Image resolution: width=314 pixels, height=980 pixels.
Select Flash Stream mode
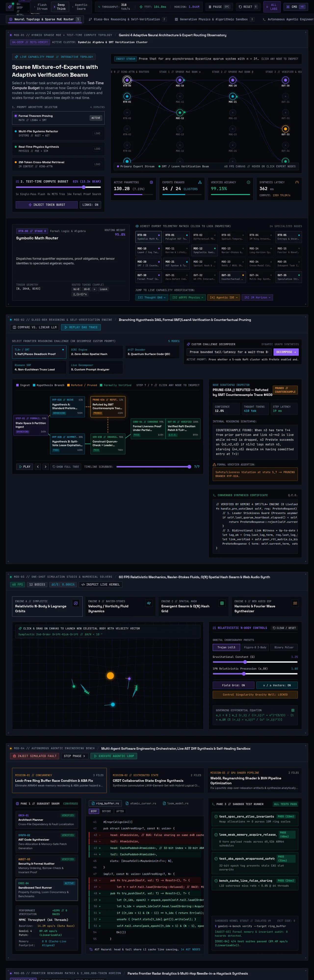(x=41, y=7)
